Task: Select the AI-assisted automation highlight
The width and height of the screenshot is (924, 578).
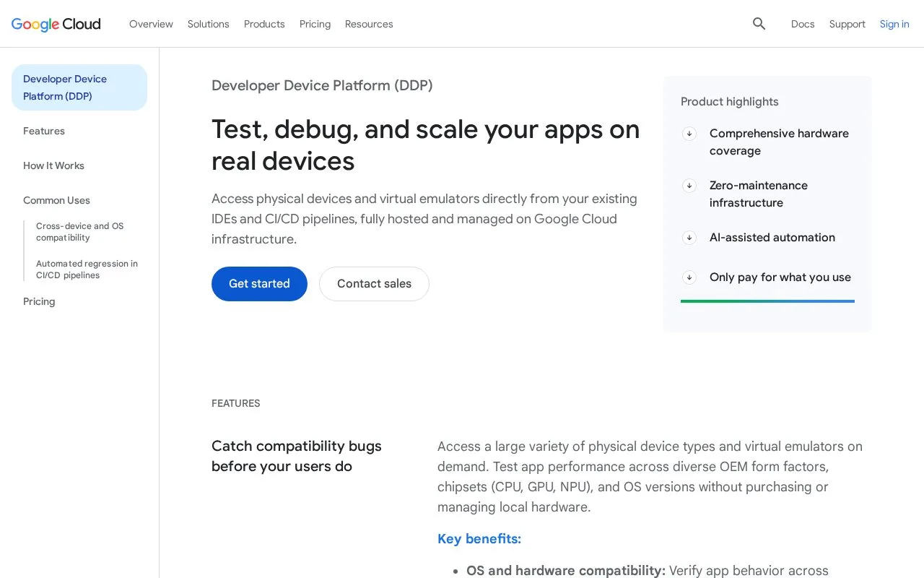Action: [772, 238]
